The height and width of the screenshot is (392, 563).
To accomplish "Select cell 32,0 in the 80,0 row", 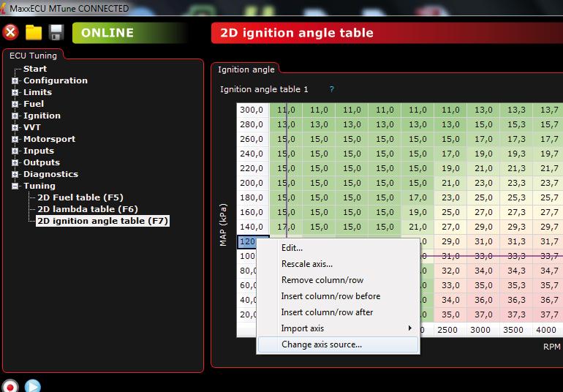I will (x=450, y=271).
